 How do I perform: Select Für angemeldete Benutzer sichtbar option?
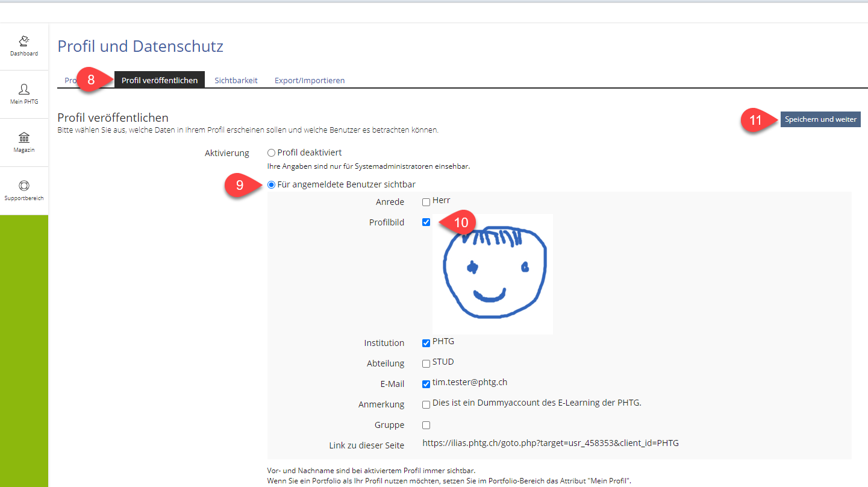[271, 184]
